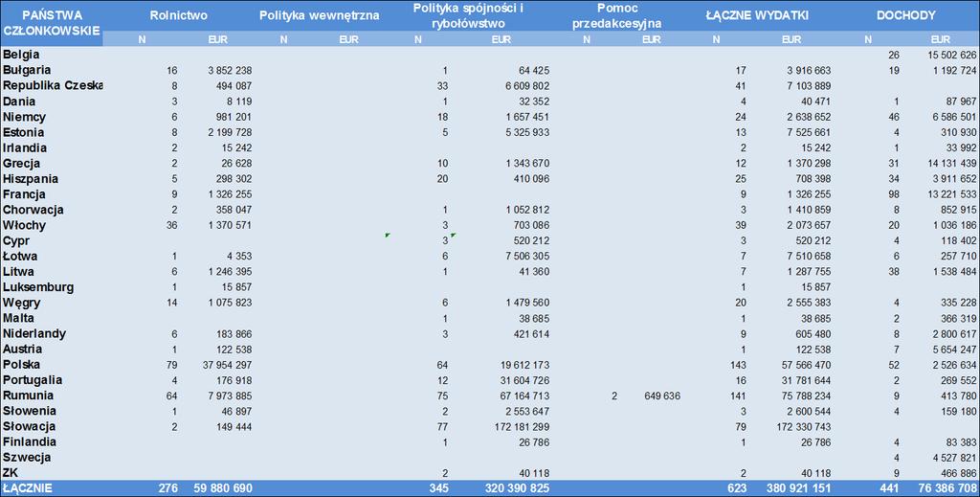980x497 pixels.
Task: Select the Niderlandy country cell
Action: click(x=33, y=333)
